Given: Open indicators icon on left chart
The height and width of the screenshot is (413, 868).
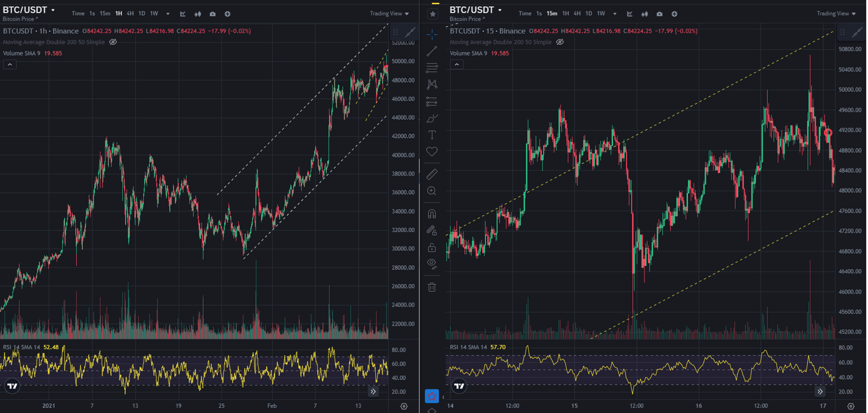Looking at the screenshot, I should click(183, 14).
